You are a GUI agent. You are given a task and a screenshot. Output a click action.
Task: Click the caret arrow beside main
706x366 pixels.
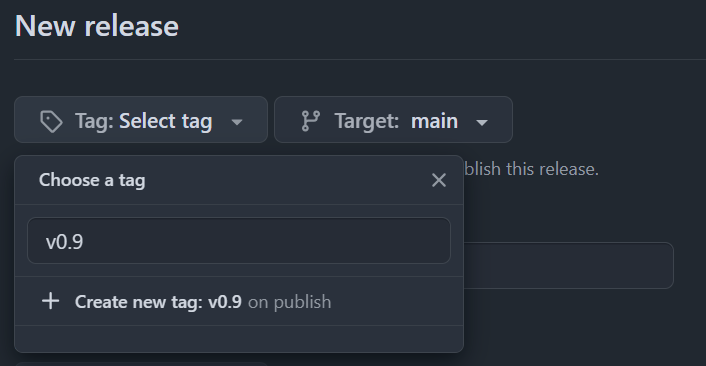[x=482, y=122]
